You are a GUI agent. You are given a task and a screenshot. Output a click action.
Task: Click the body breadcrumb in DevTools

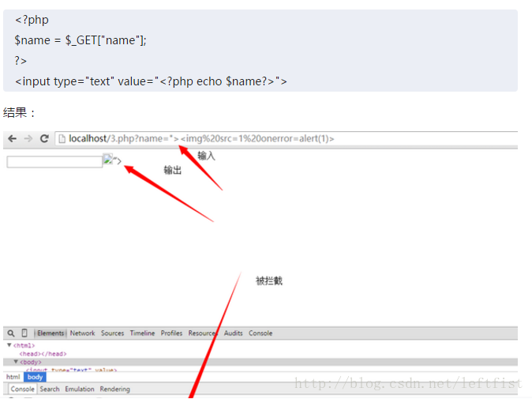tap(35, 378)
